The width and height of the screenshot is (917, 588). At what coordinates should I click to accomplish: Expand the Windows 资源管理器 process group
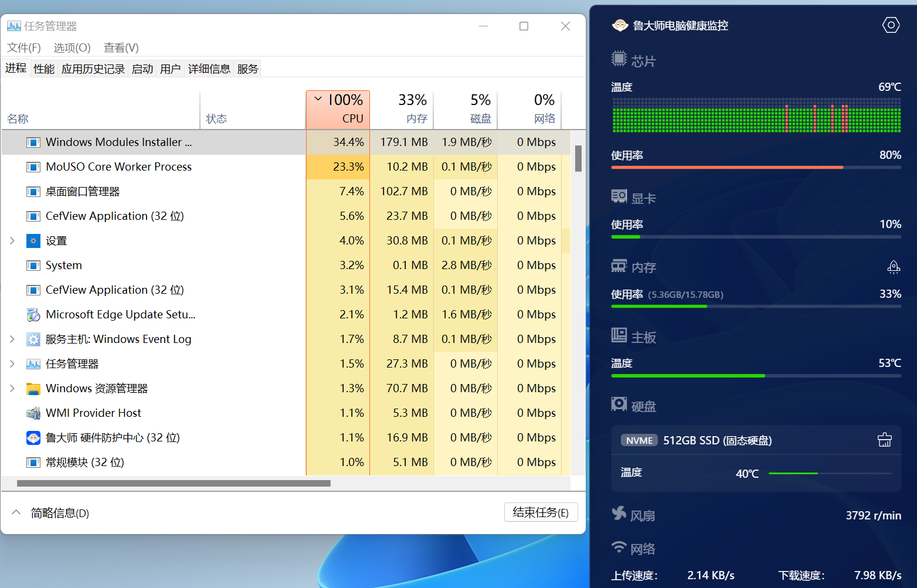[12, 388]
